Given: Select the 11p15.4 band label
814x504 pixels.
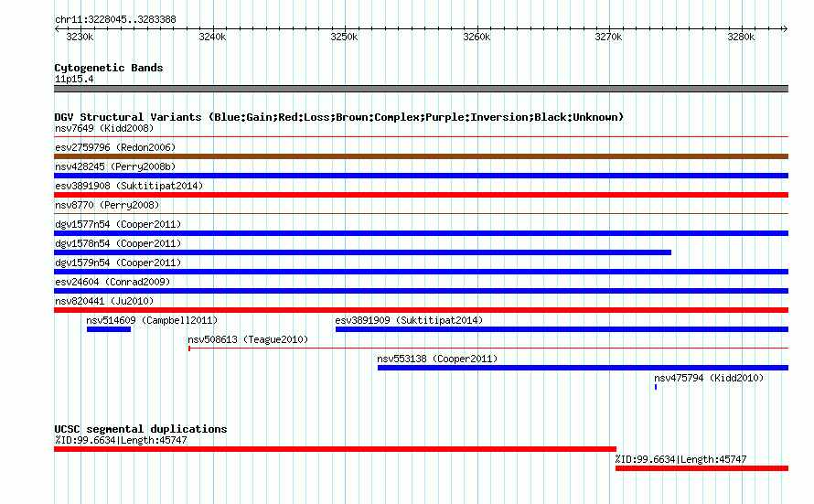Looking at the screenshot, I should (74, 79).
